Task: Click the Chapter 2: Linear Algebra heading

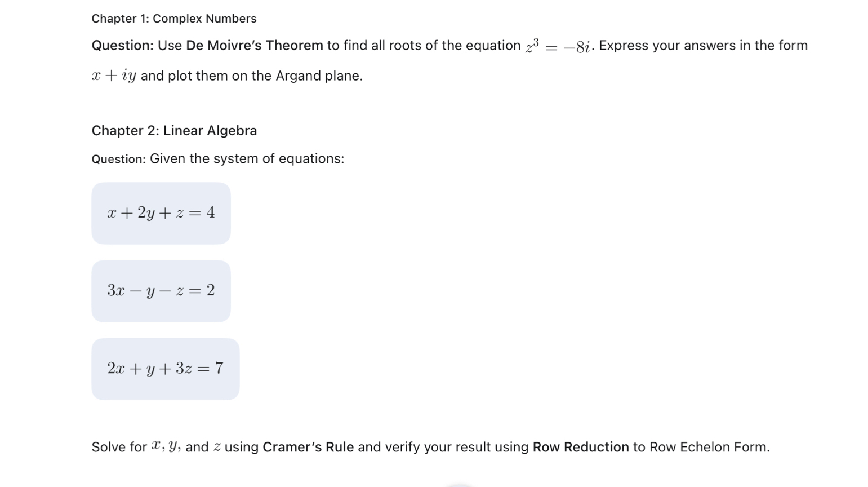Action: coord(174,131)
